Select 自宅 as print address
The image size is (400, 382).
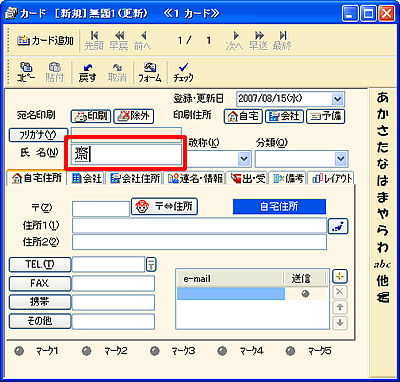click(243, 116)
